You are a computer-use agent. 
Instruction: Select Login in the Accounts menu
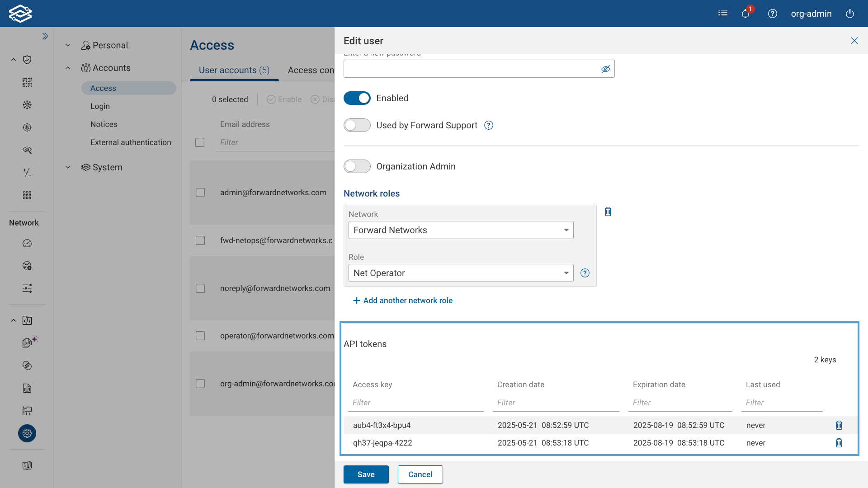[100, 106]
